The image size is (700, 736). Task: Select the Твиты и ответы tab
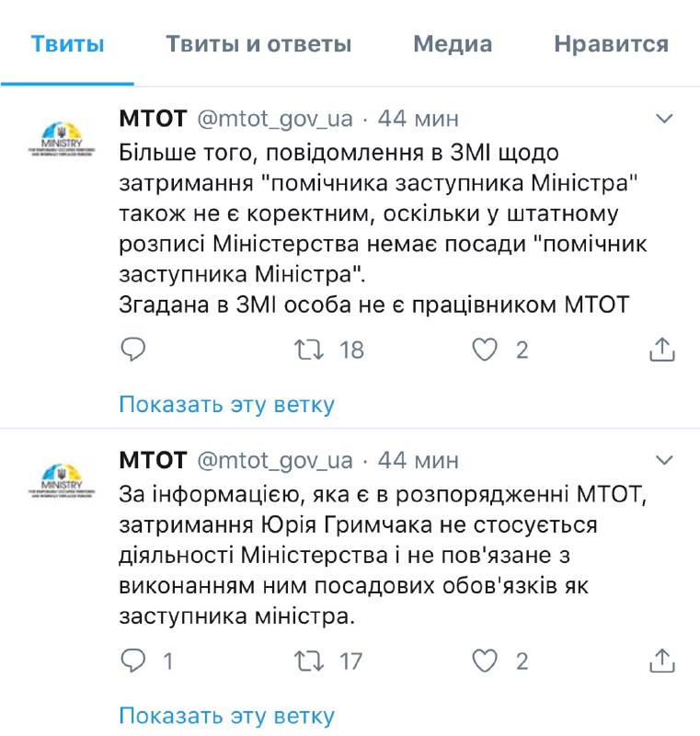pos(258,43)
